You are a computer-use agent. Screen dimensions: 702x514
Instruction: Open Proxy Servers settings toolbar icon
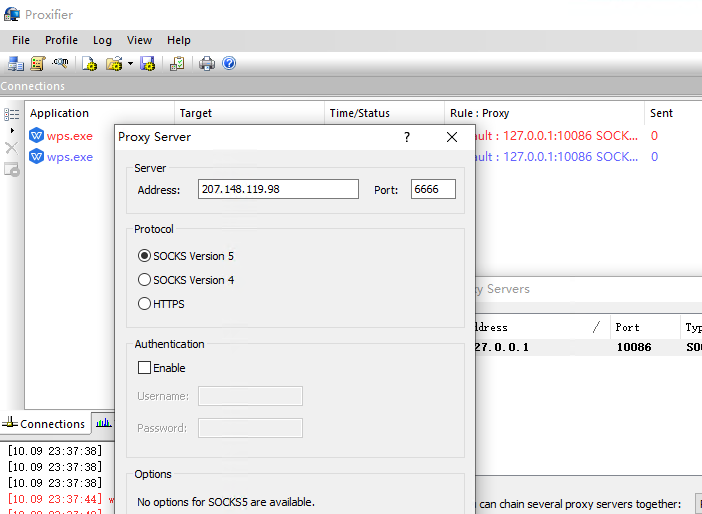[16, 64]
